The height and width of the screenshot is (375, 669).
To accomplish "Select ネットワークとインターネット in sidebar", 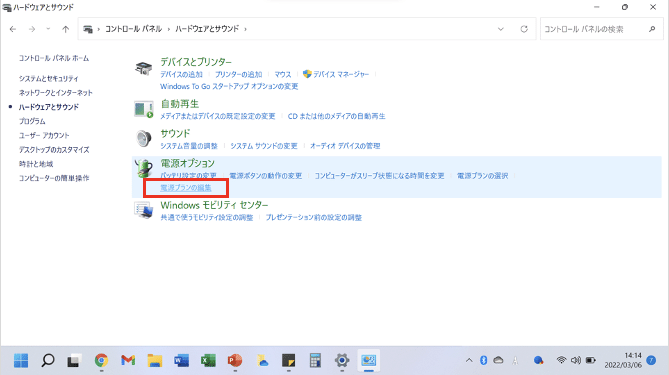I will [55, 93].
